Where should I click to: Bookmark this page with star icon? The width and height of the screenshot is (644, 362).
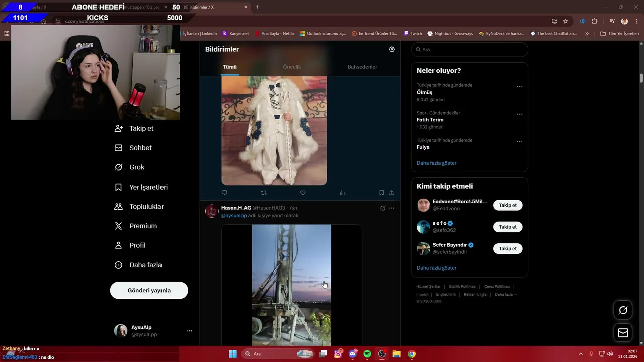[x=566, y=21]
